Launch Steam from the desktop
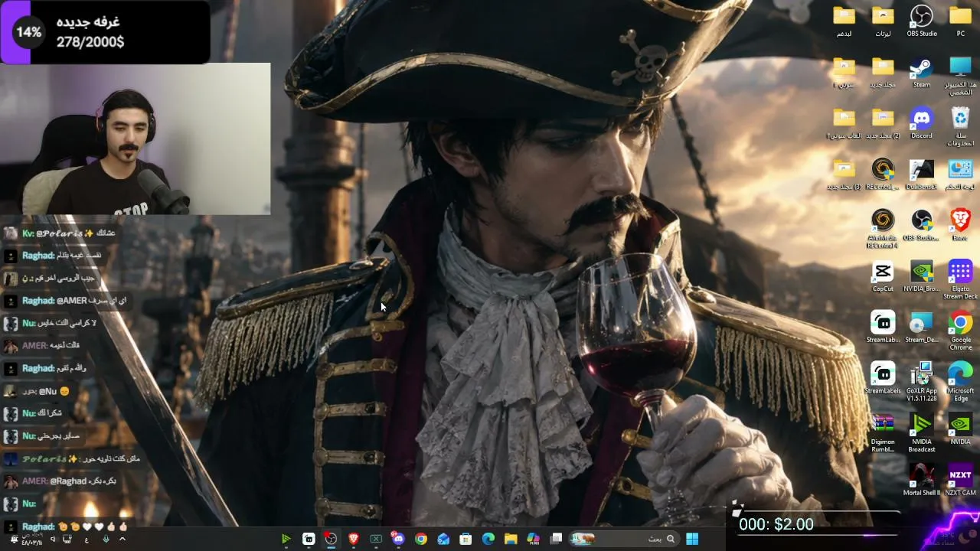The width and height of the screenshot is (980, 551). pyautogui.click(x=921, y=73)
